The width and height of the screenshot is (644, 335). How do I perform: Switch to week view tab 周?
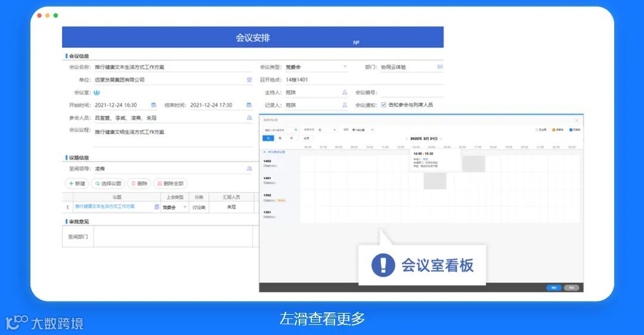coord(280,138)
